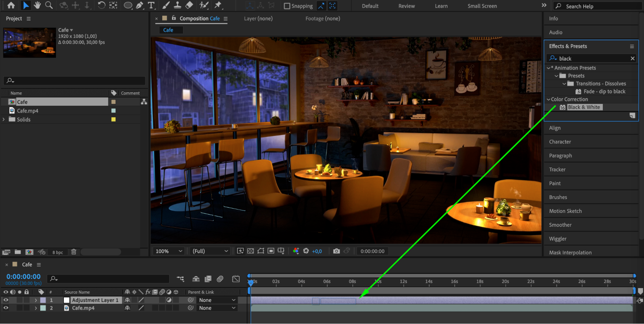This screenshot has height=324, width=644.
Task: Open Parent dropdown for Adjustment Layer 1
Action: (x=217, y=300)
